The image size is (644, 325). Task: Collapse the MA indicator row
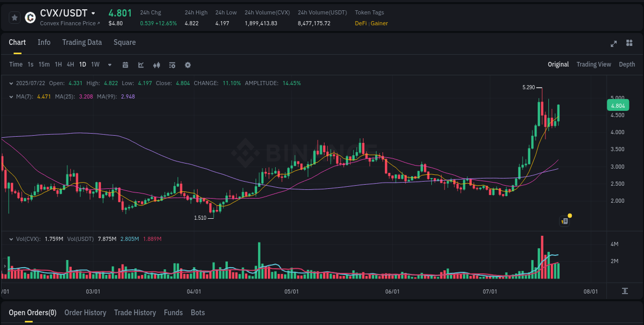pyautogui.click(x=11, y=96)
